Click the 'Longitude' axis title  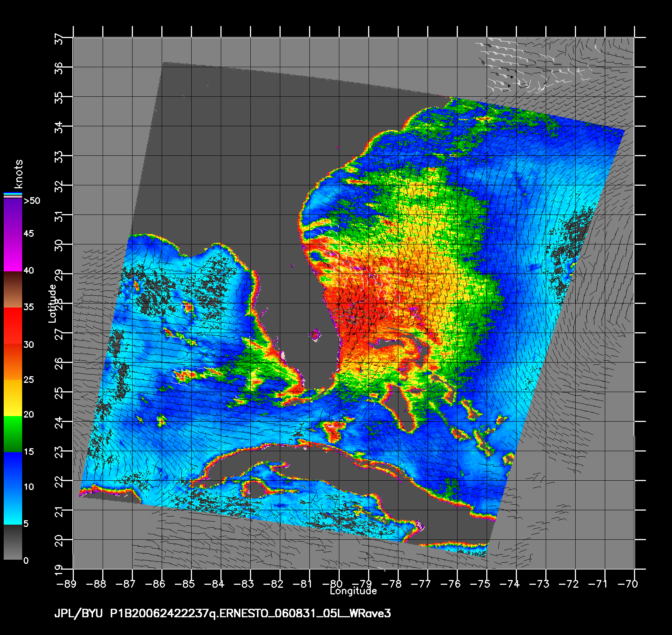(x=353, y=591)
